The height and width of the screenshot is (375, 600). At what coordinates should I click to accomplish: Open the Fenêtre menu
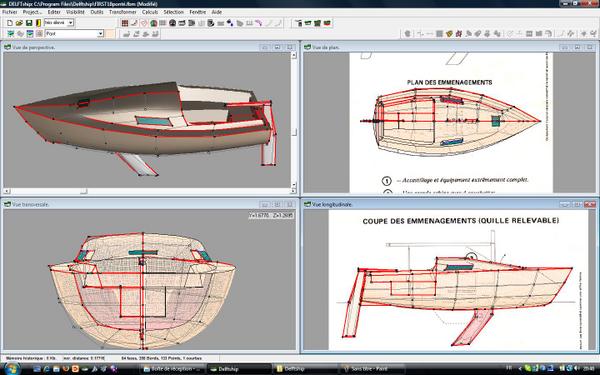pos(198,12)
